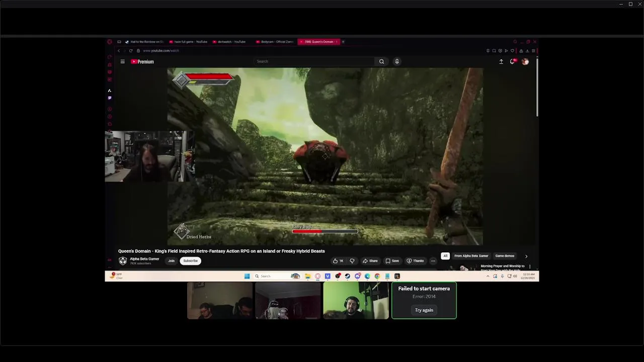Screen dimensions: 644x362
Task: Open the Alpha Beta Gamer channel link
Action: [x=144, y=259]
